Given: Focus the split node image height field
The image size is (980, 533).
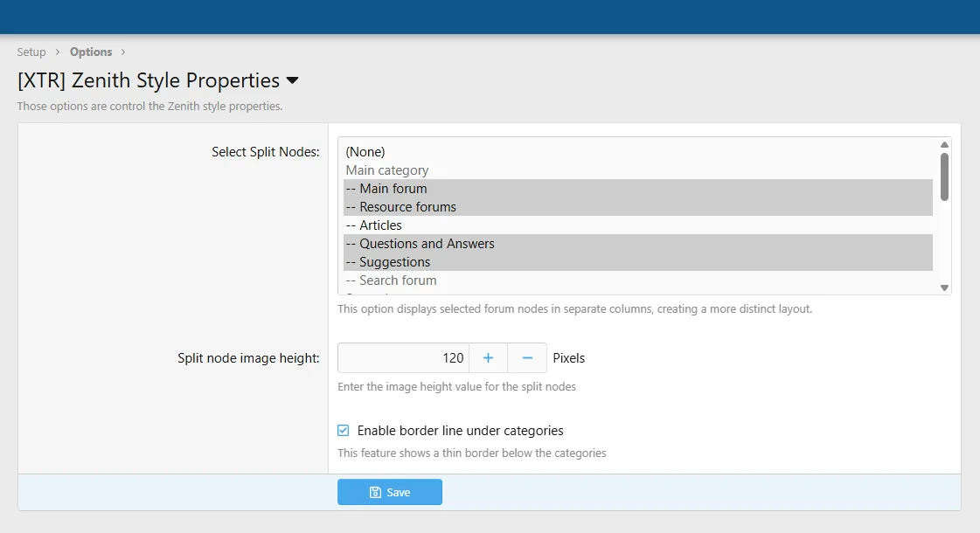Looking at the screenshot, I should pyautogui.click(x=404, y=358).
